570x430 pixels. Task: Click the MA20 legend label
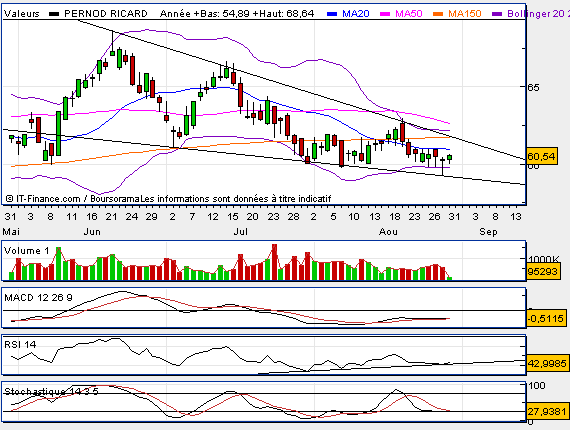[356, 14]
